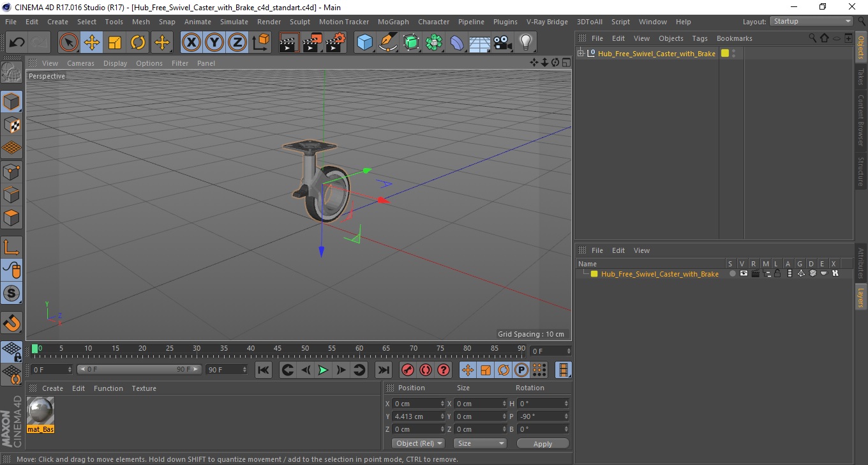Image resolution: width=868 pixels, height=465 pixels.
Task: Toggle Autokeying record button
Action: (x=426, y=370)
